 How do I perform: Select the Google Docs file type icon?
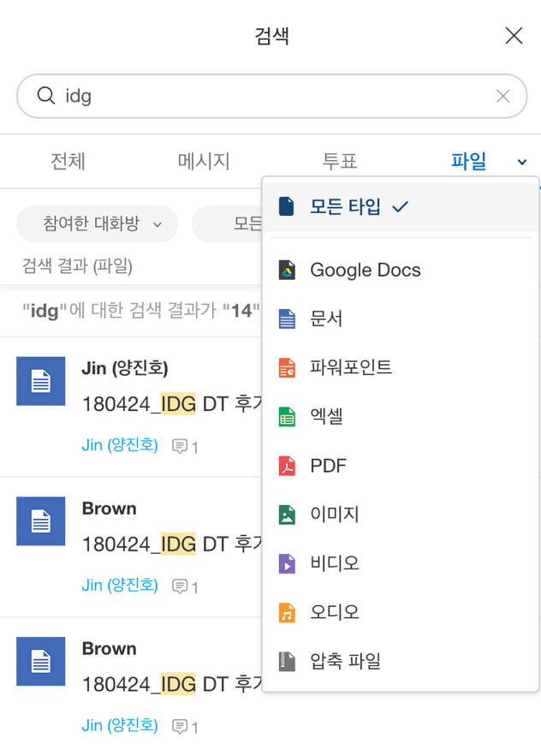click(287, 271)
